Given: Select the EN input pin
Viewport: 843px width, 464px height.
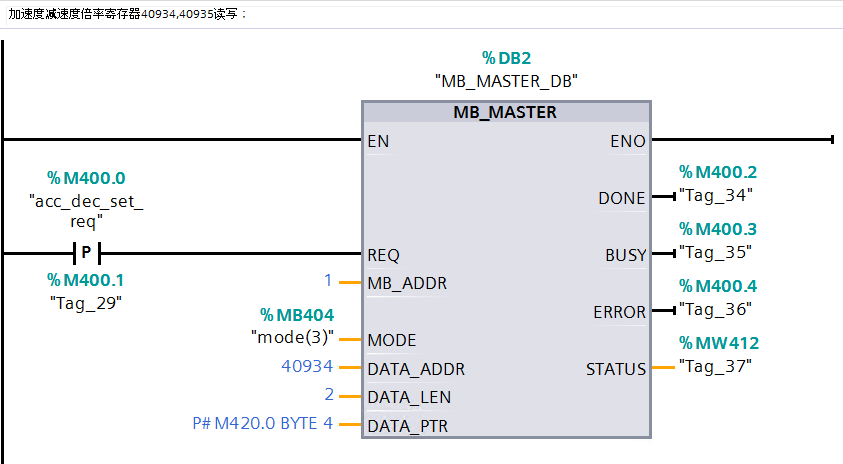Looking at the screenshot, I should coord(378,141).
